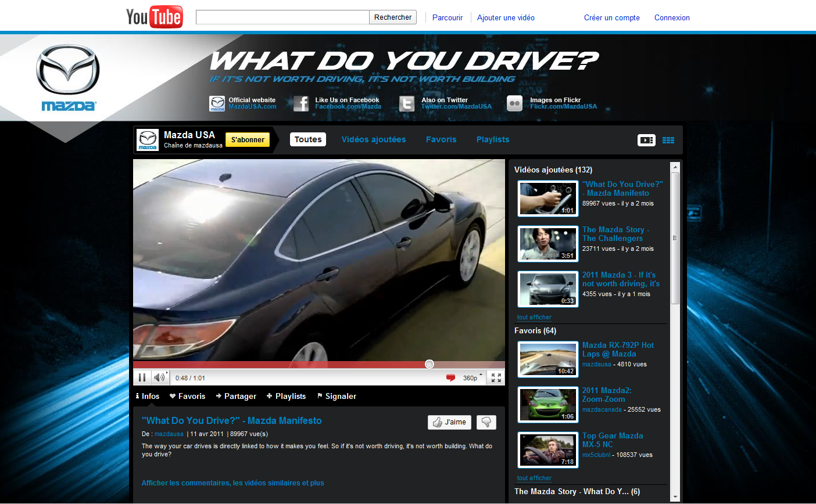The image size is (816, 504).
Task: Open the Mazda USA channel avatar
Action: click(148, 140)
